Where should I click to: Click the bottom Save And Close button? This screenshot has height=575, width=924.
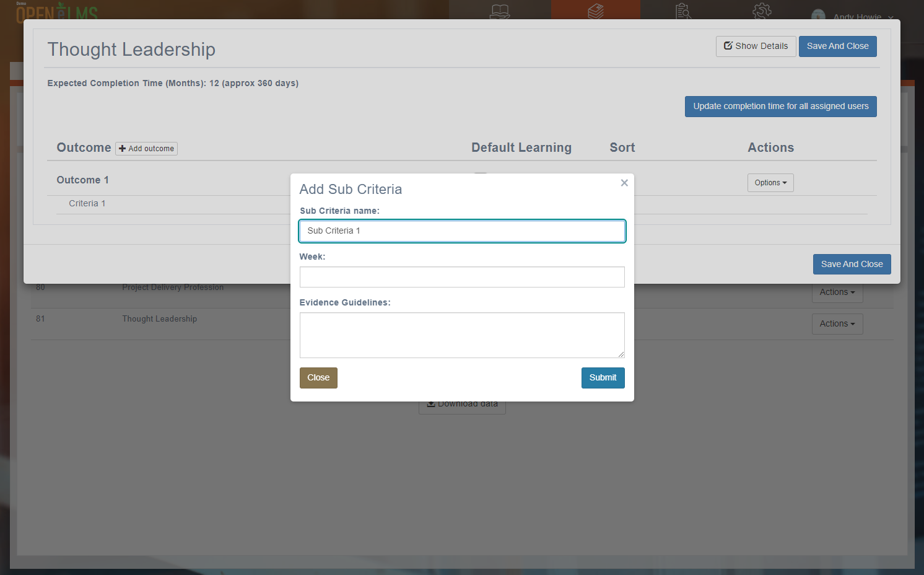pyautogui.click(x=852, y=264)
